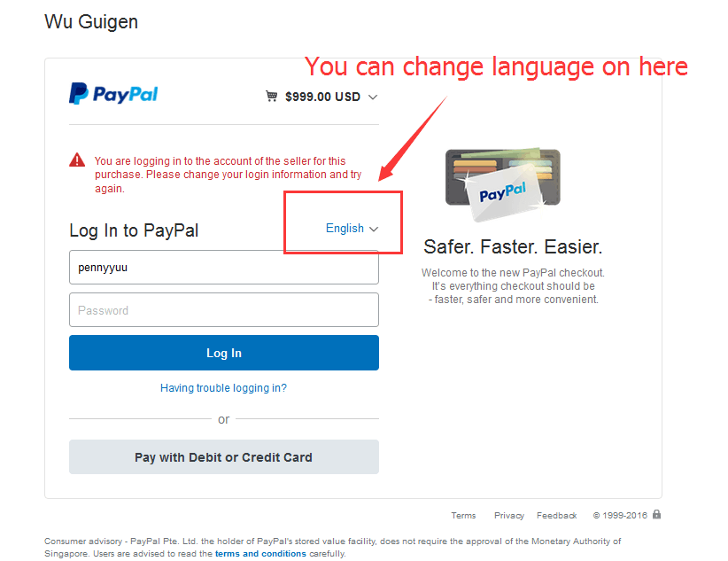Open Having trouble logging in link
The width and height of the screenshot is (728, 561).
point(223,387)
